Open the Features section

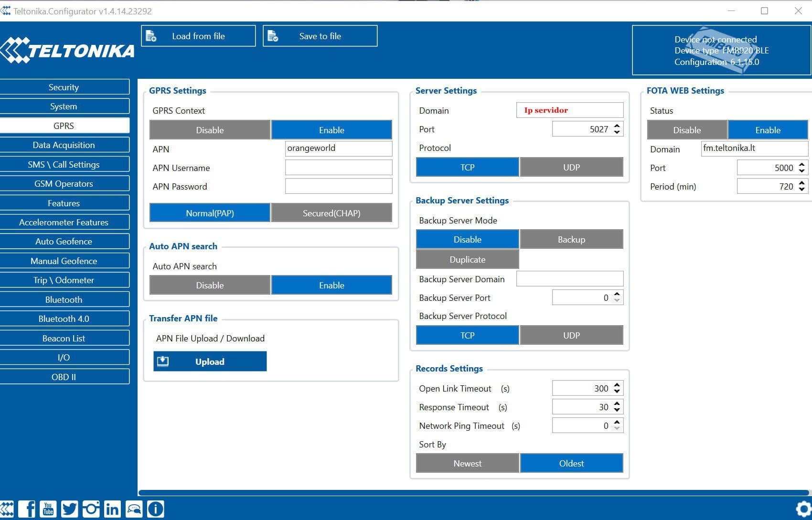click(x=64, y=203)
